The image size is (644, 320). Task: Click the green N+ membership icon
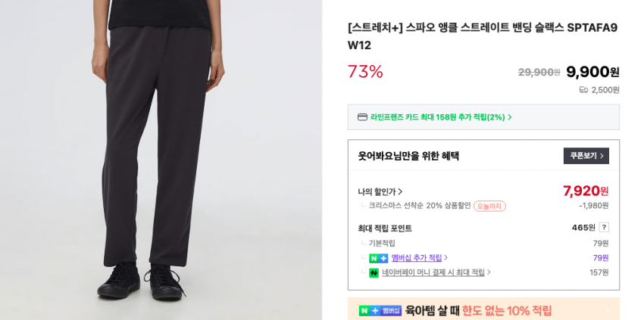click(378, 259)
